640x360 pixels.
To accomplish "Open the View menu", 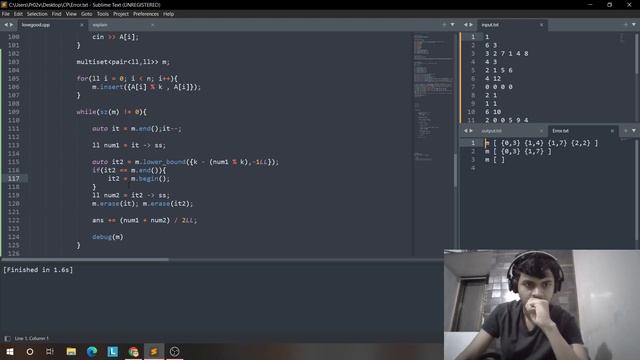I will (71, 14).
